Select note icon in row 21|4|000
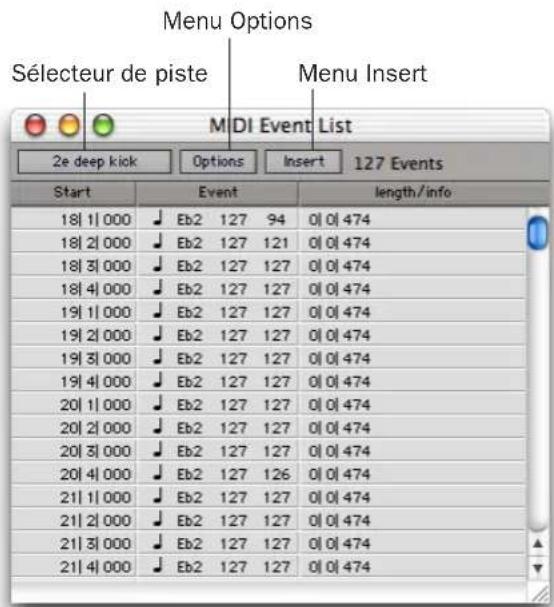 point(157,566)
